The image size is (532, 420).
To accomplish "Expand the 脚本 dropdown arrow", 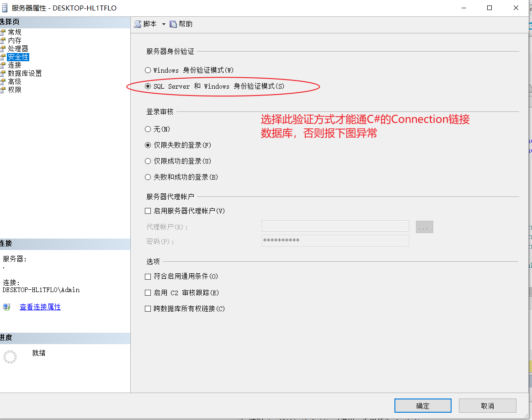I will 164,24.
